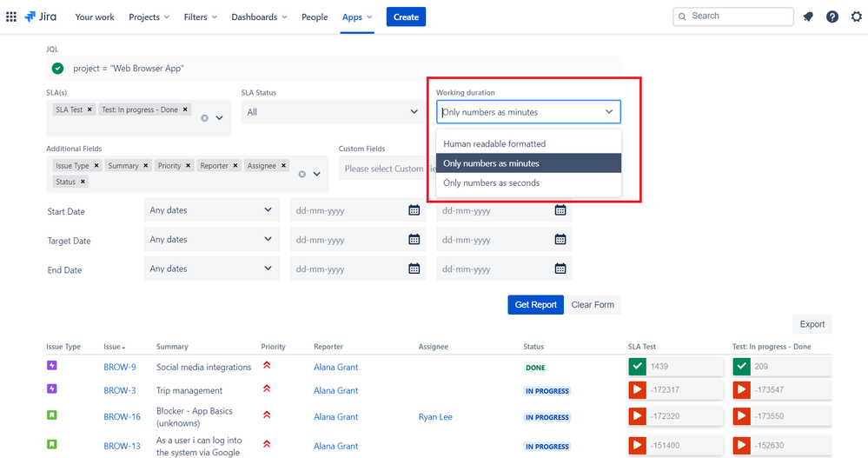Click the Clear Form button
The image size is (868, 458).
(x=593, y=304)
